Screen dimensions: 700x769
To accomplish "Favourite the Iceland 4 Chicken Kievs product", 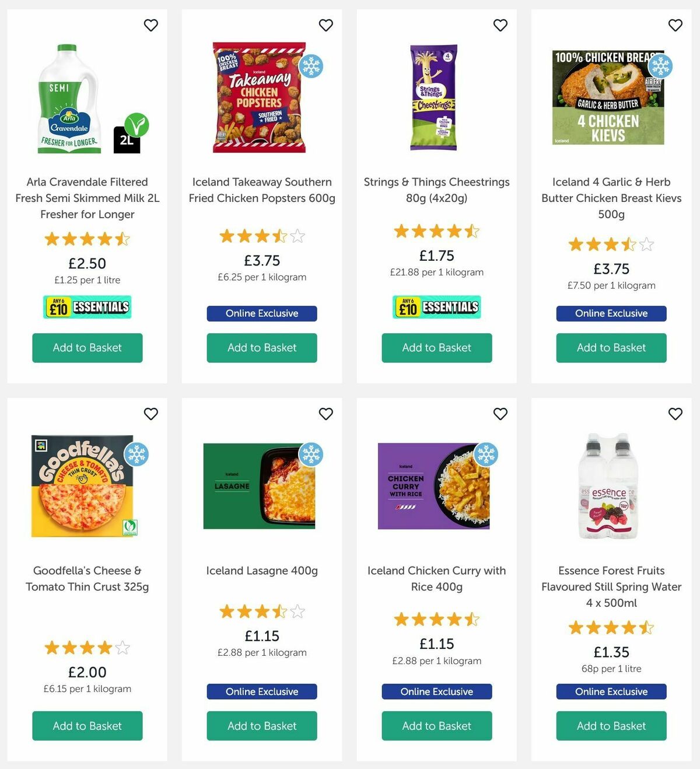I will pos(675,26).
